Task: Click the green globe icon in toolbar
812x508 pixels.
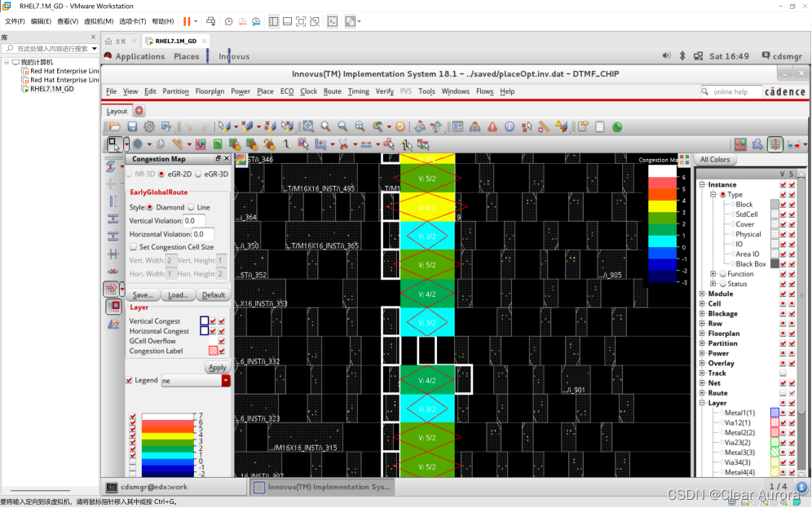Action: (617, 127)
